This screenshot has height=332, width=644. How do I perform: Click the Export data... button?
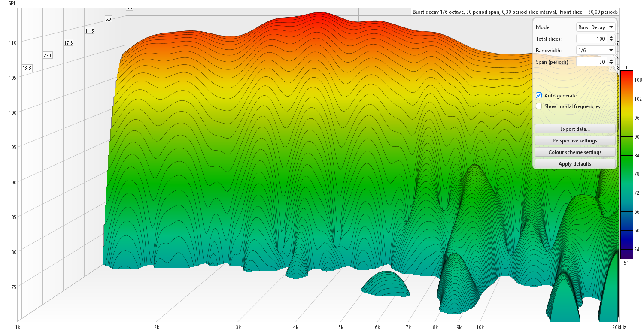(575, 129)
